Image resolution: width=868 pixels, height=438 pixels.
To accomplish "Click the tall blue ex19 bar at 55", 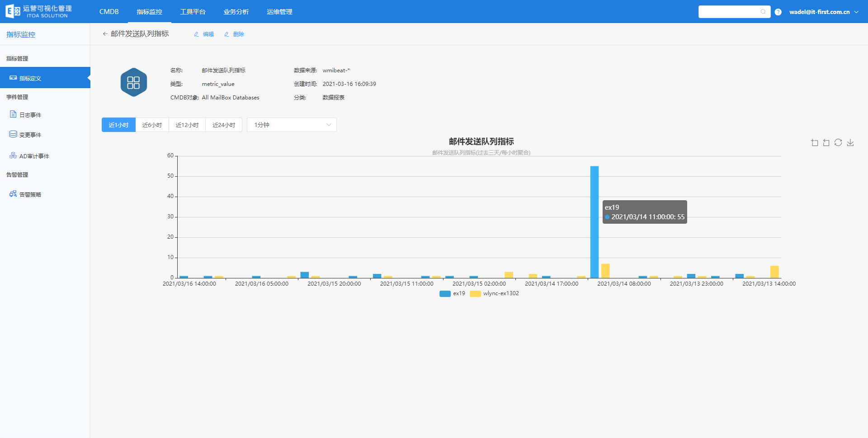I will (594, 222).
